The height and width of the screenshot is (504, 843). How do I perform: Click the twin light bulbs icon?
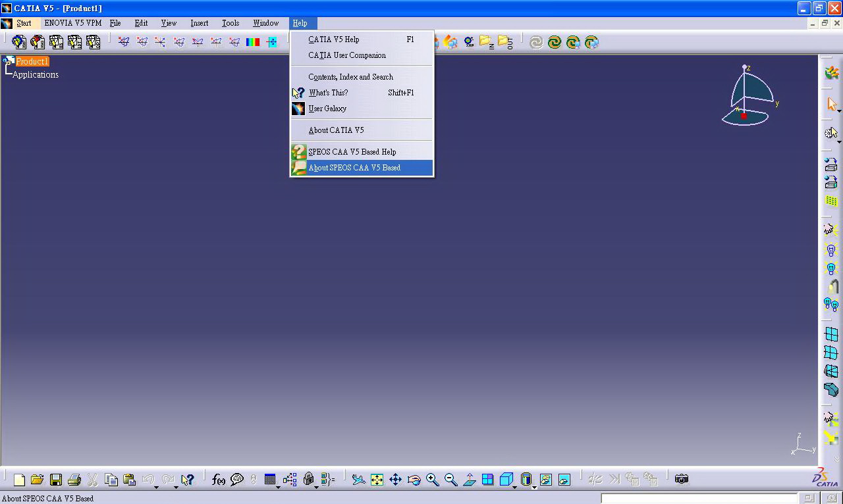coord(831,304)
